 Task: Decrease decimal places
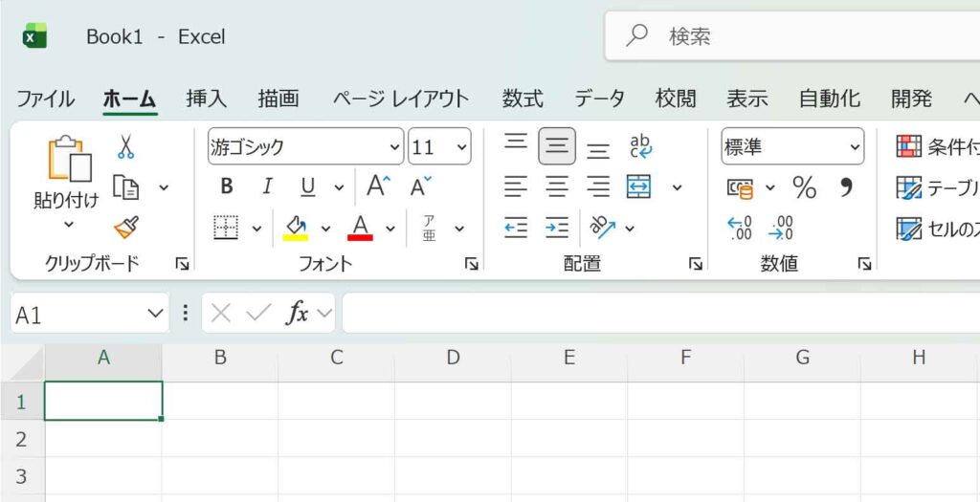tap(781, 228)
